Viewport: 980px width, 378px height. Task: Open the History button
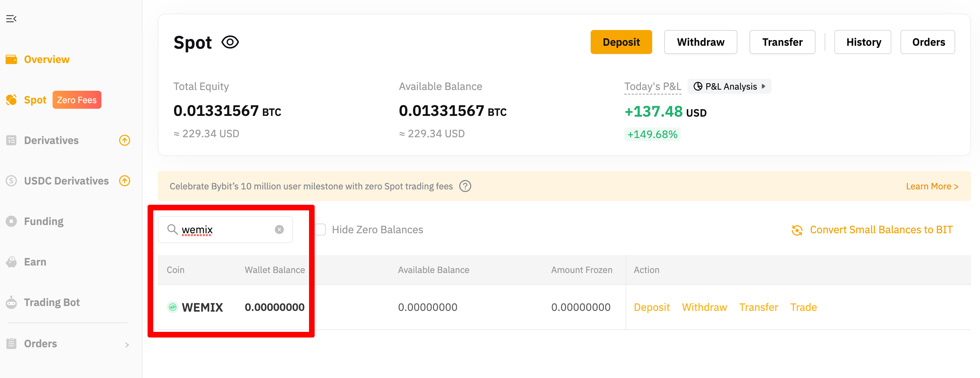point(862,42)
